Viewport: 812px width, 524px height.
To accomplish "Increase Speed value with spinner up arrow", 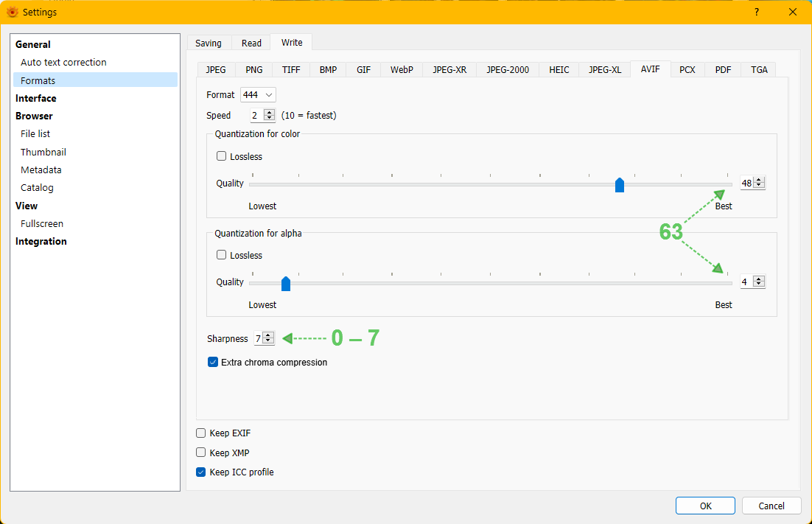I will [269, 113].
